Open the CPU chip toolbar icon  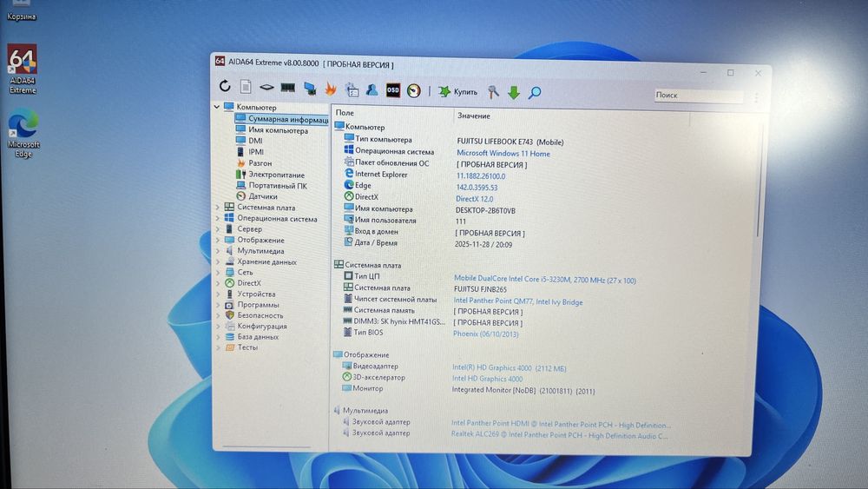266,87
